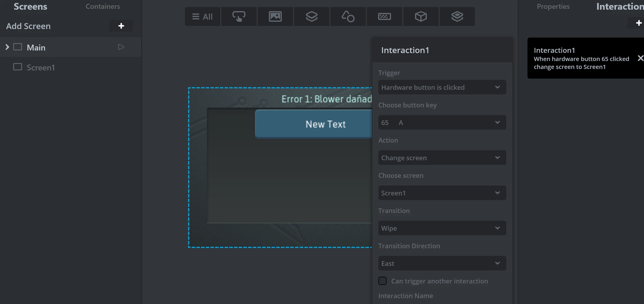This screenshot has height=304, width=644.
Task: Open the Choose screen dropdown
Action: [x=442, y=193]
